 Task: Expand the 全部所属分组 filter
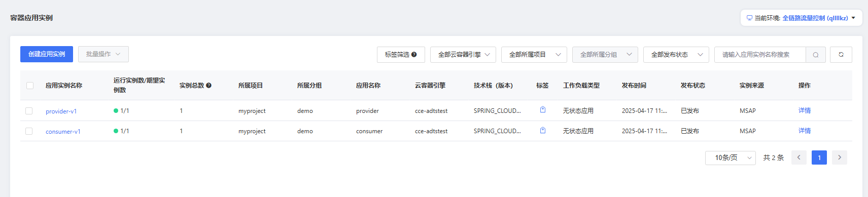(605, 55)
